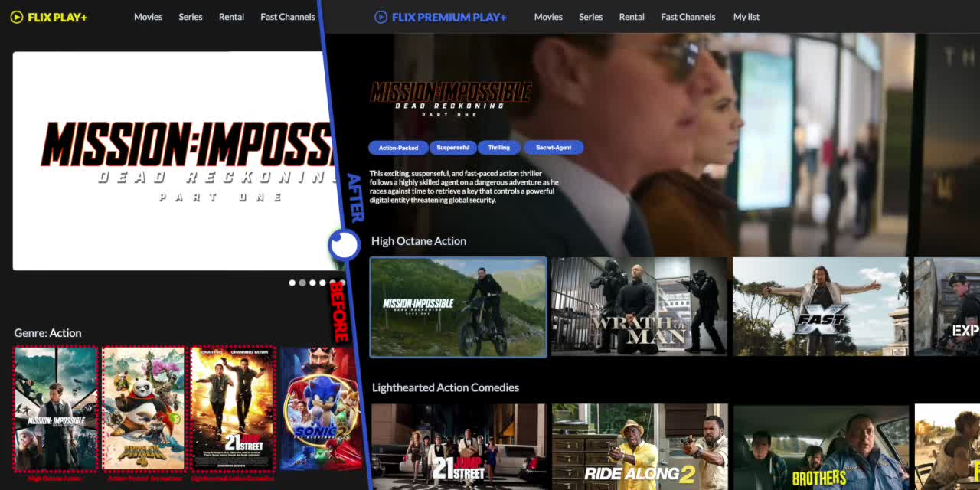Viewport: 980px width, 490px height.
Task: Select the Thrilling tag pill
Action: [x=499, y=148]
